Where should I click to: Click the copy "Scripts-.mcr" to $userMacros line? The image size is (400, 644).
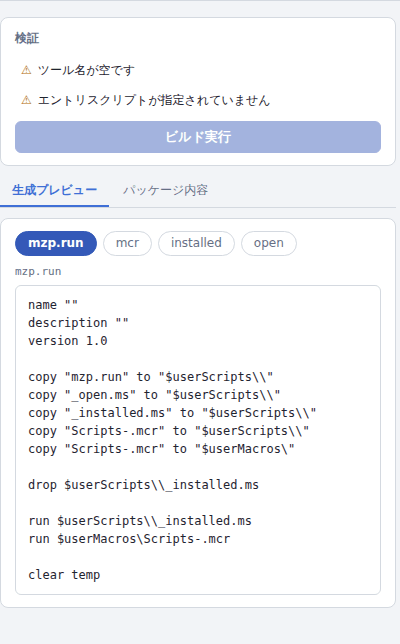pos(161,449)
